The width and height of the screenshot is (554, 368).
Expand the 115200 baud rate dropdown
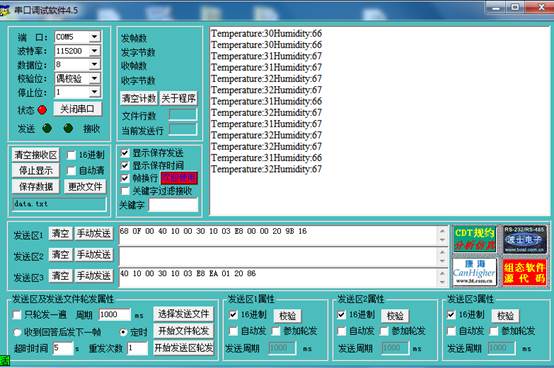(94, 51)
